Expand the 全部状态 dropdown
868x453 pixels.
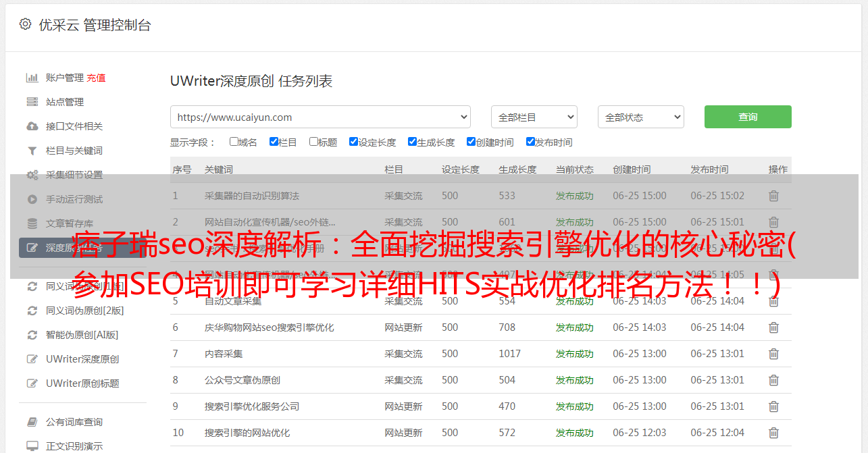641,117
